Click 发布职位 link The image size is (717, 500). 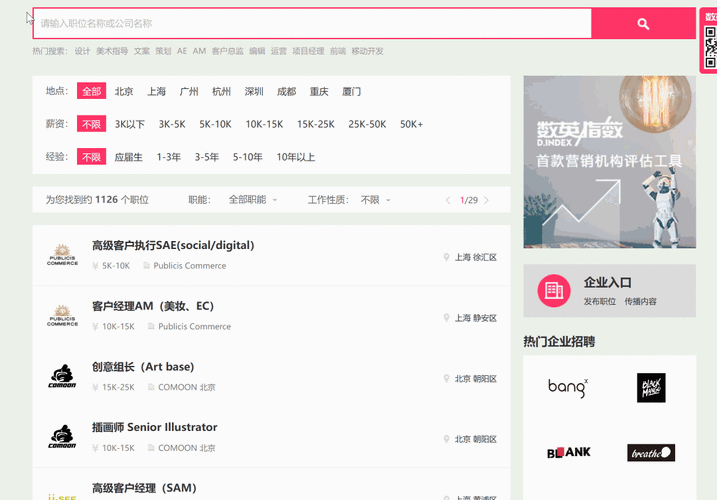[599, 301]
